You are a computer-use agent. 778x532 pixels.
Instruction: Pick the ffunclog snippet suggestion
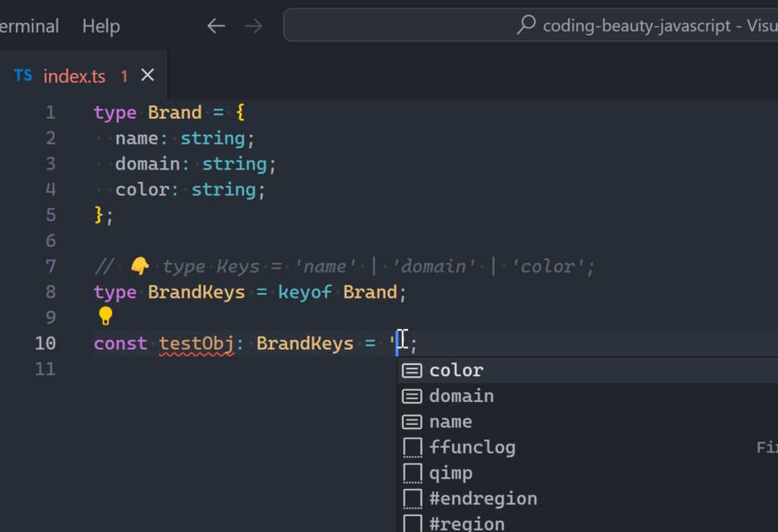tap(587, 447)
